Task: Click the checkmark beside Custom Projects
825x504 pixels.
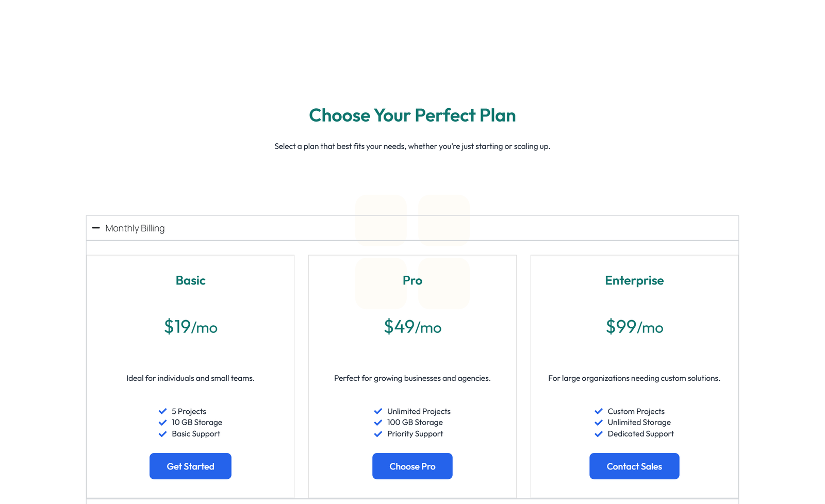Action: [599, 411]
